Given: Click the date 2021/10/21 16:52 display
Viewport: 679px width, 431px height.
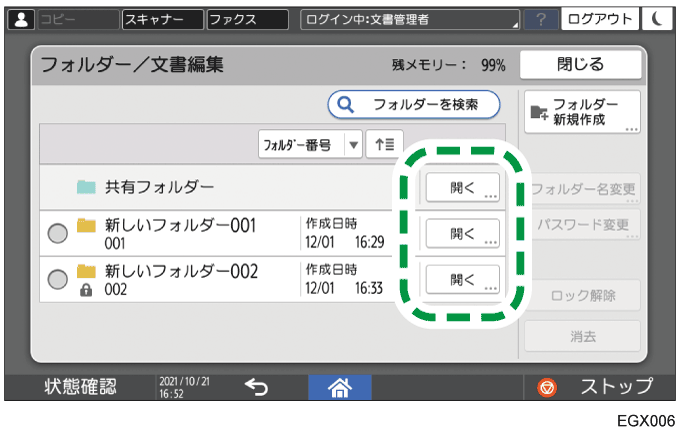Looking at the screenshot, I should 184,387.
